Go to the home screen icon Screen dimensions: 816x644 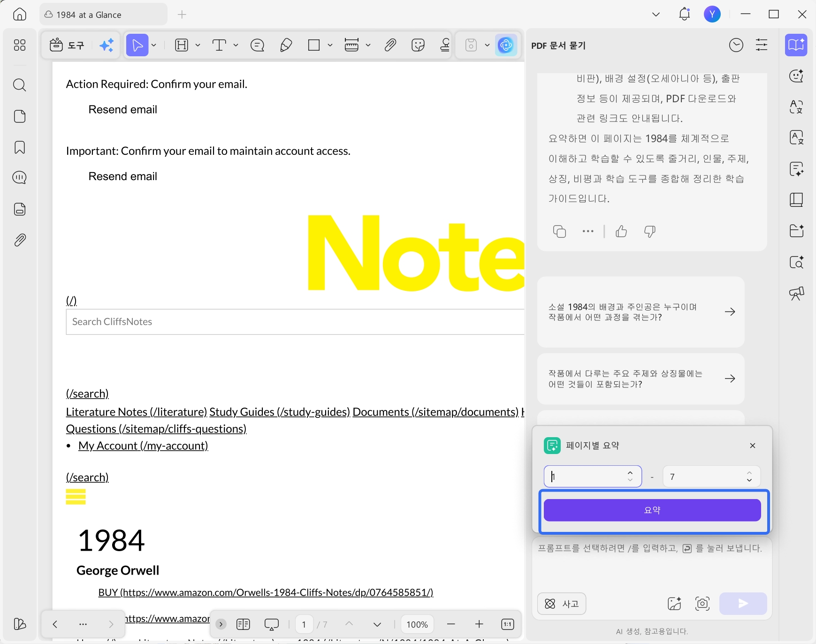coord(20,15)
